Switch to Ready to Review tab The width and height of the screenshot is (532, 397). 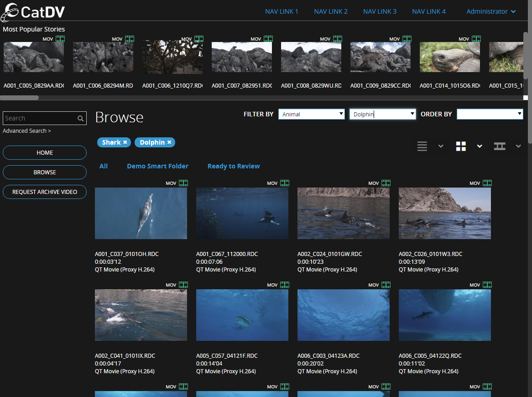(234, 166)
